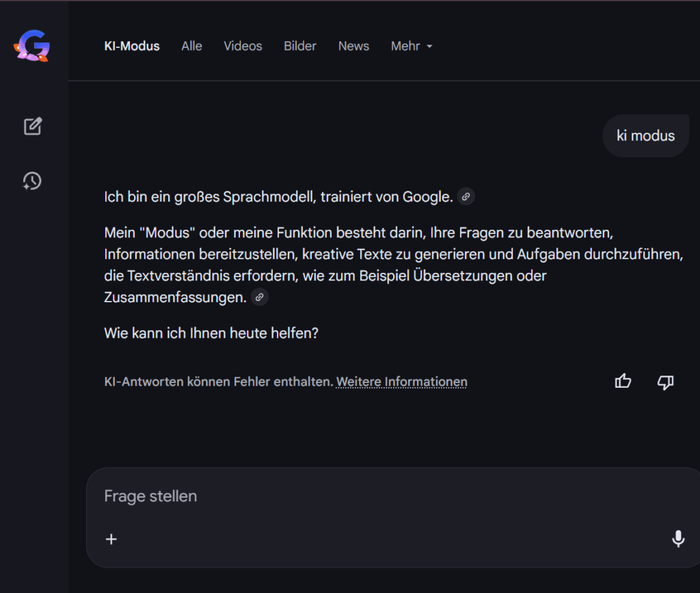Viewport: 700px width, 593px height.
Task: Rate the answer with thumbs down
Action: point(665,382)
